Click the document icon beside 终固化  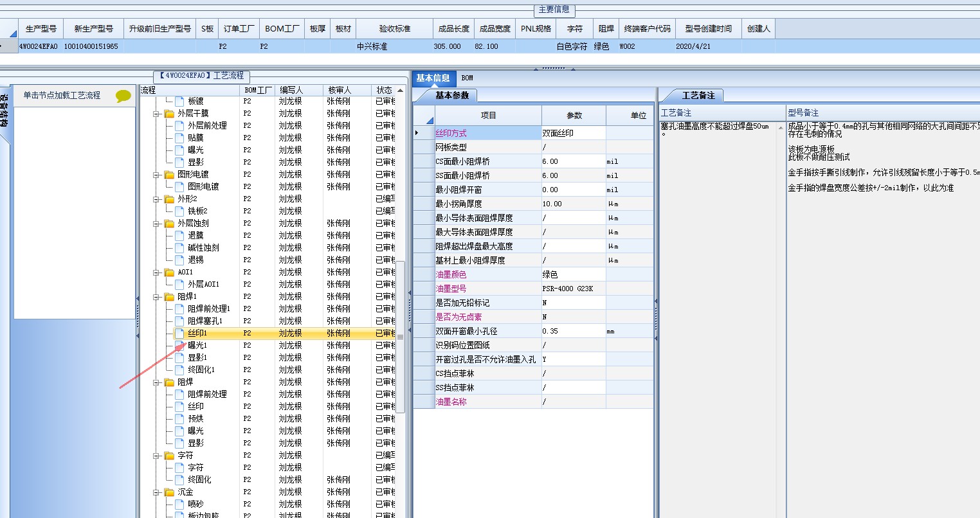click(180, 479)
